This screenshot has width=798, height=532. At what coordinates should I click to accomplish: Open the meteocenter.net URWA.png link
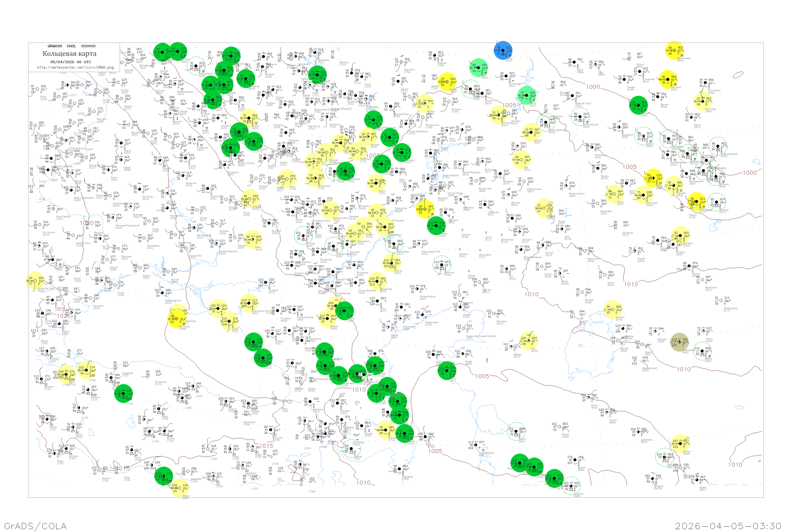point(75,67)
